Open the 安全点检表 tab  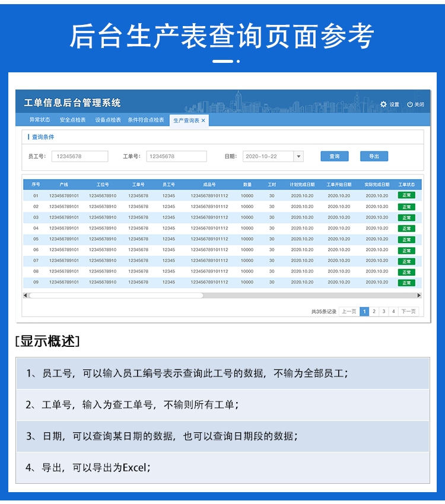click(72, 120)
